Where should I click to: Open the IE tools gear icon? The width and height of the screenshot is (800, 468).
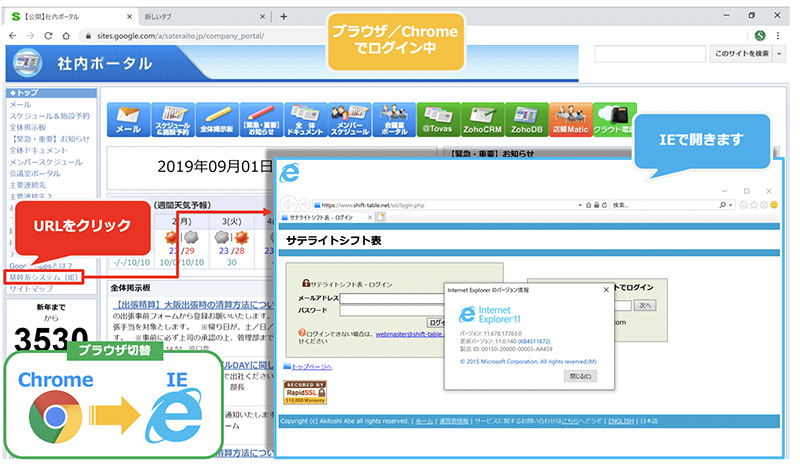tap(764, 205)
